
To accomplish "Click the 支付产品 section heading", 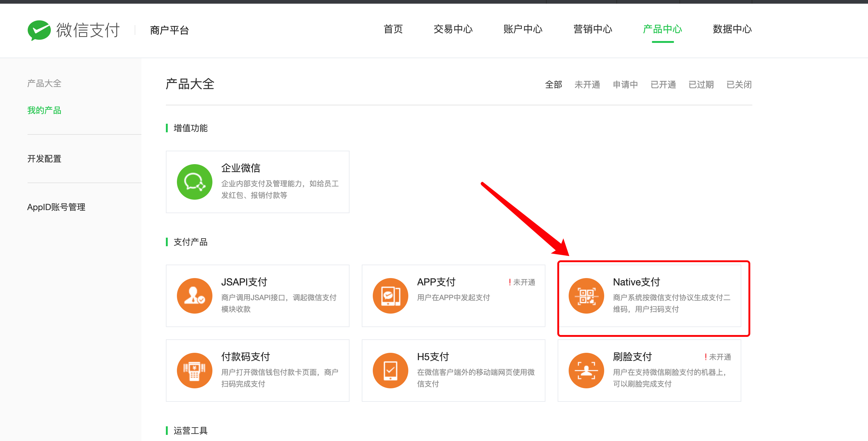I will (190, 242).
